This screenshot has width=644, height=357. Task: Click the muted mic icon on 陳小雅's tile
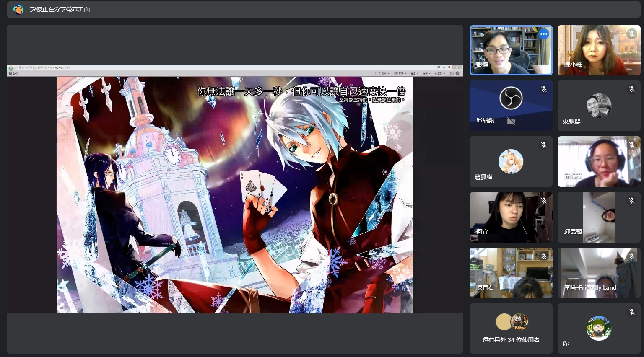pyautogui.click(x=632, y=34)
